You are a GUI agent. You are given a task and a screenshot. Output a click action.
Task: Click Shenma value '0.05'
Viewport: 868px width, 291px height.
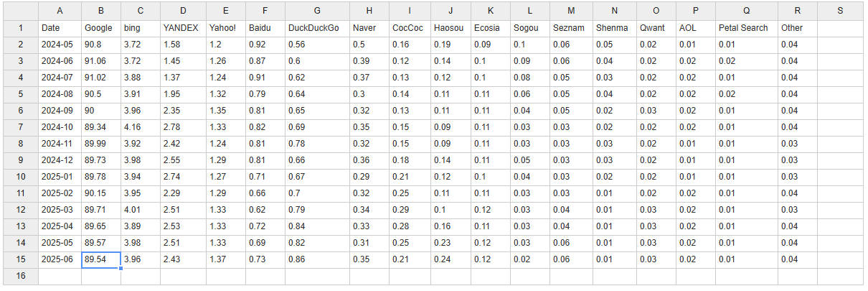tap(614, 45)
